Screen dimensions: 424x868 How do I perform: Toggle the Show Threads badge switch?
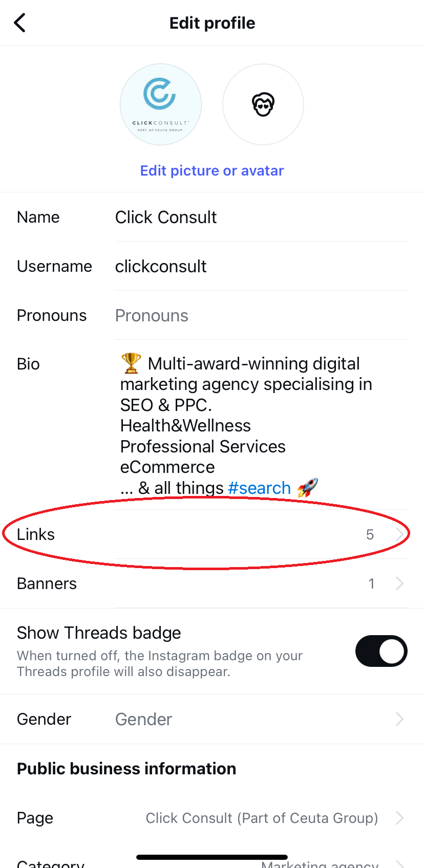[x=381, y=651]
